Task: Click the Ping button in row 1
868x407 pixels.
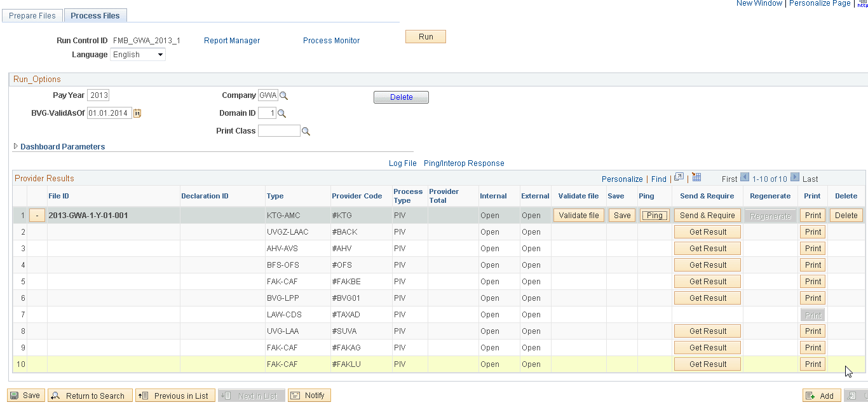Action: [654, 216]
